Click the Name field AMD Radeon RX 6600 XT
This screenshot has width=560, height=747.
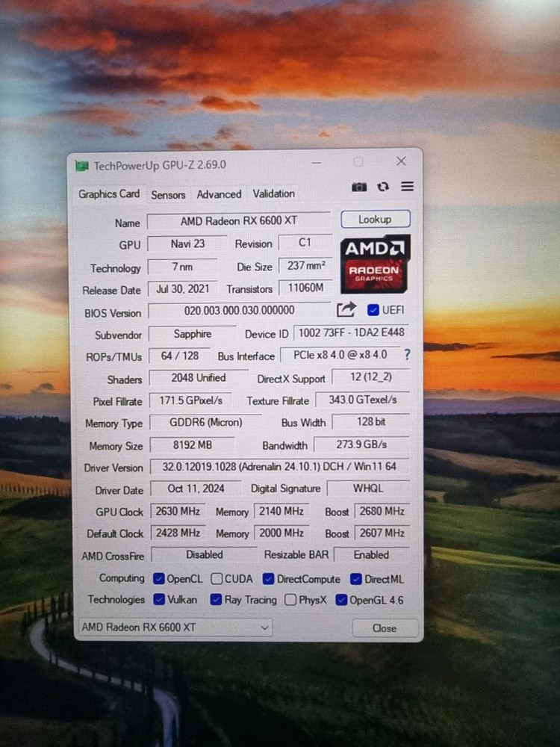pyautogui.click(x=239, y=221)
